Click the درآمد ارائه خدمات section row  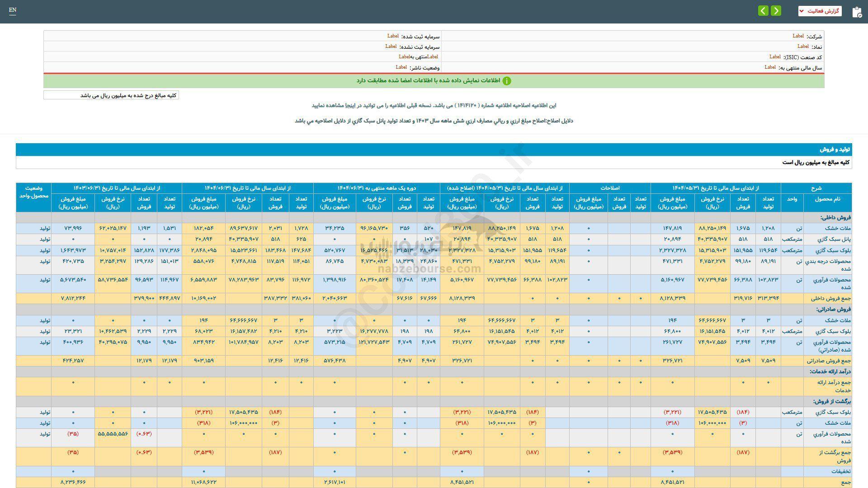[x=830, y=371]
